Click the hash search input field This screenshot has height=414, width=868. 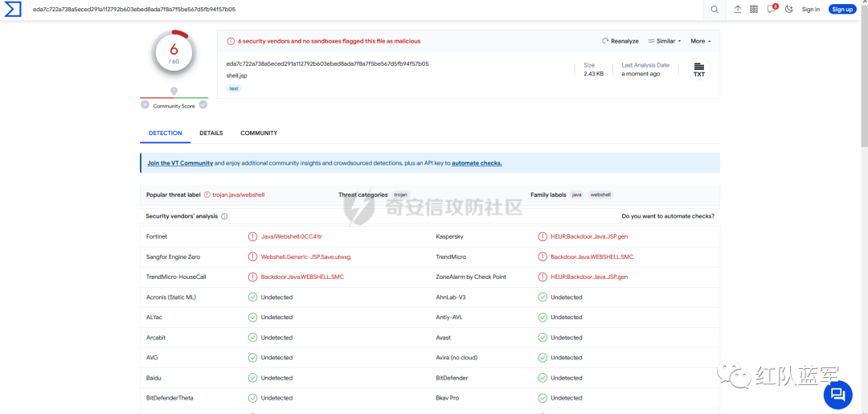click(x=366, y=10)
